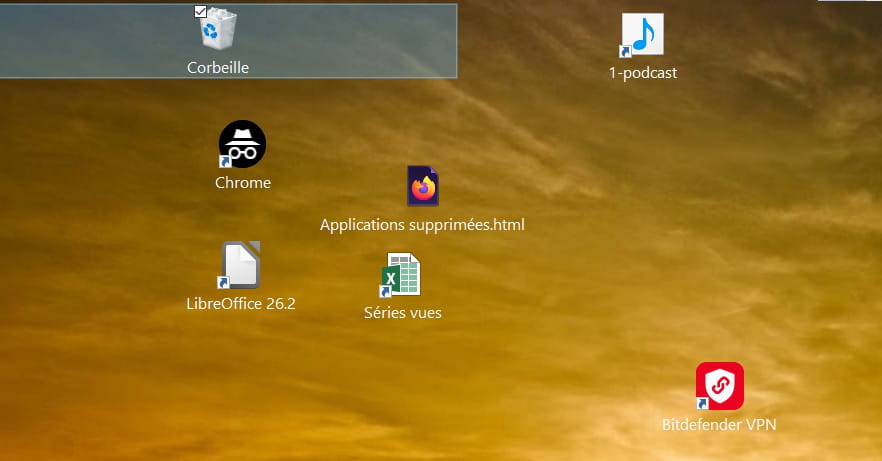Click the shortcut arrow on 1-podcast icon

tap(626, 51)
